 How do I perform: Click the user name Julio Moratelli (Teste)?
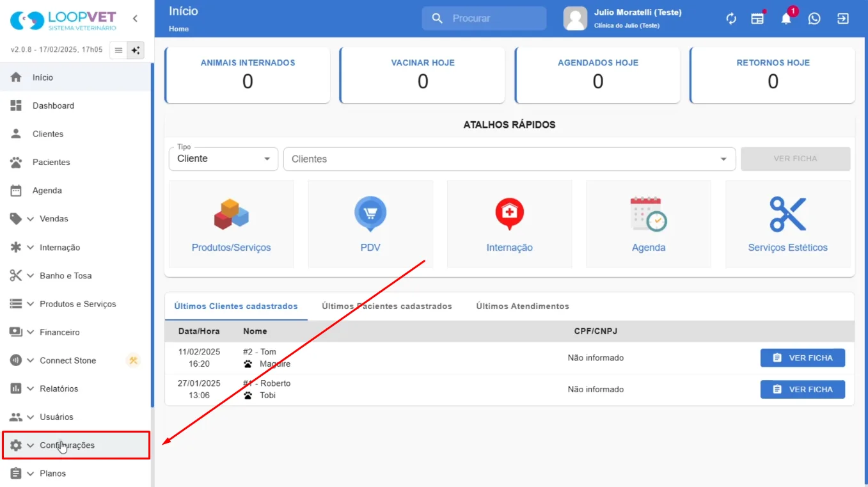(x=638, y=13)
